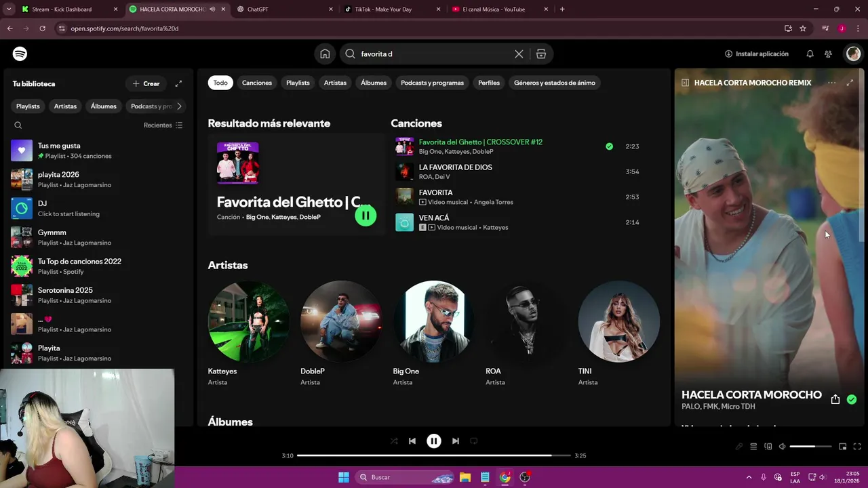The height and width of the screenshot is (488, 868).
Task: Open the lyrics microphone icon
Action: click(x=739, y=447)
